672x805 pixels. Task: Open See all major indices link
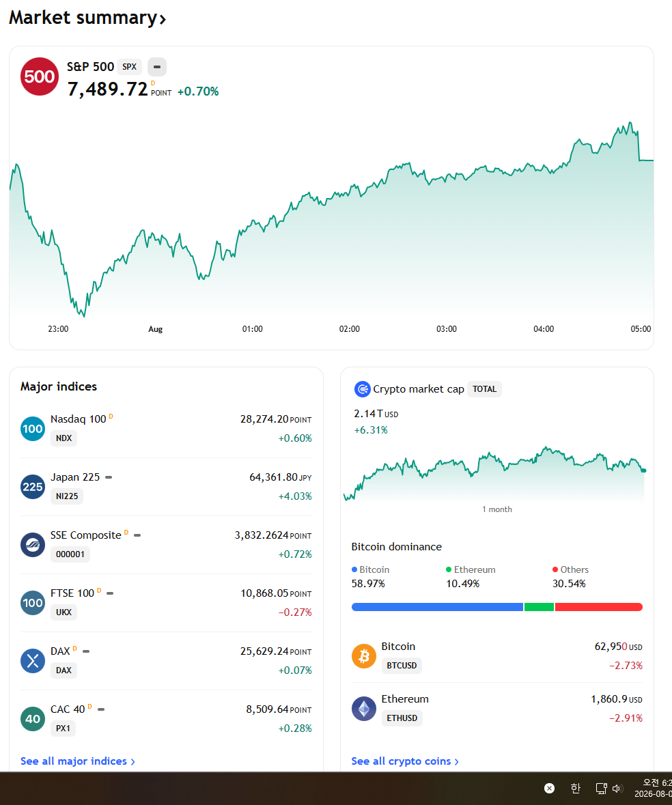(x=78, y=761)
